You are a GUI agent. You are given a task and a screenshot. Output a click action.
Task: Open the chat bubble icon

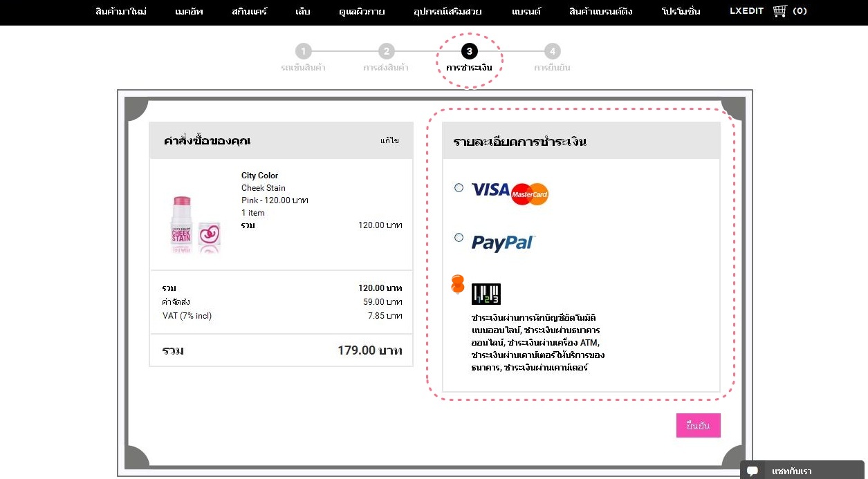752,471
